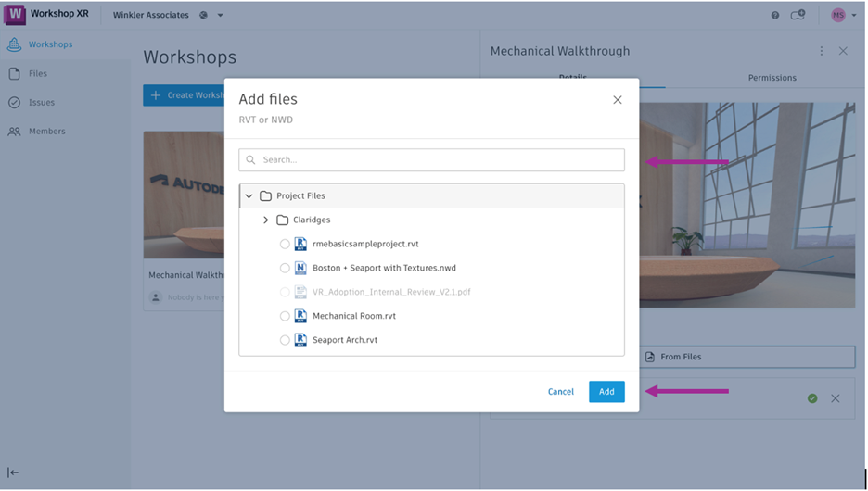Viewport: 868px width, 491px height.
Task: Click the From Files button
Action: coord(747,358)
